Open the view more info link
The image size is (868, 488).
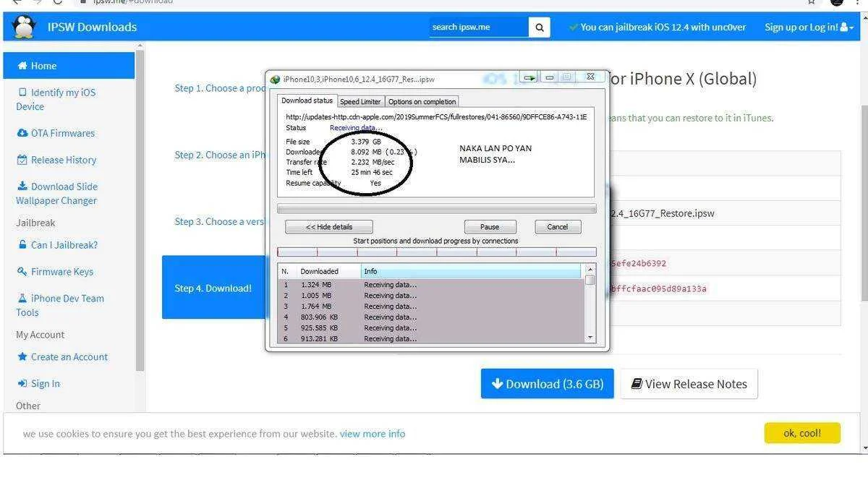tap(373, 434)
